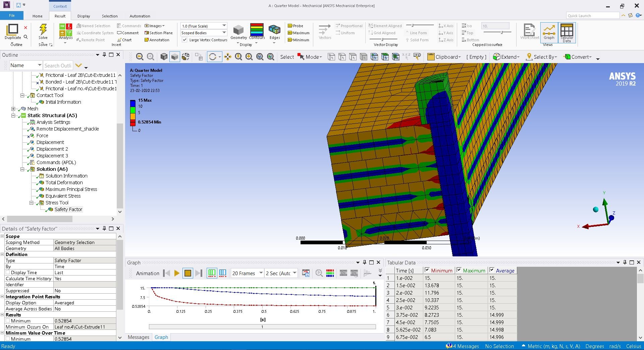The height and width of the screenshot is (350, 644).
Task: Expand the Mesh tree node
Action: coord(13,109)
